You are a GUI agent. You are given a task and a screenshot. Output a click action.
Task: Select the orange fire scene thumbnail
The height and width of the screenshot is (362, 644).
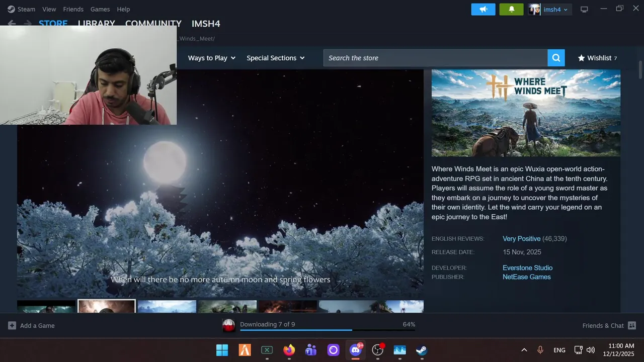point(287,306)
